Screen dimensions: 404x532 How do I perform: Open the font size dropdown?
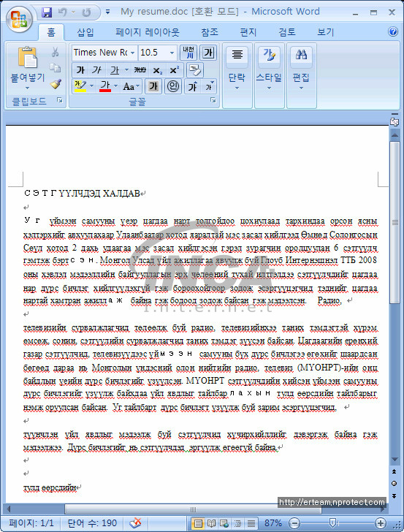click(172, 53)
